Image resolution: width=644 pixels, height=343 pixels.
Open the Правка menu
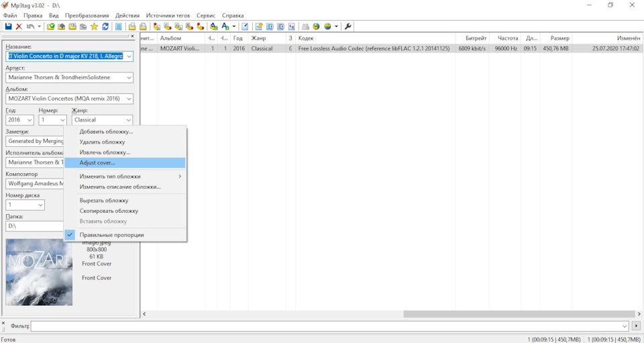pos(33,15)
